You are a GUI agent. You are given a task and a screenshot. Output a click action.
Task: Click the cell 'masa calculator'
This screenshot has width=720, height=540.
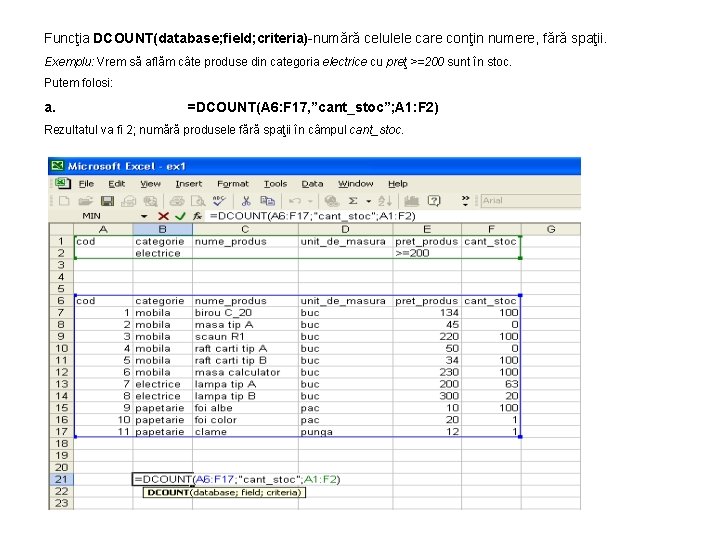point(245,372)
